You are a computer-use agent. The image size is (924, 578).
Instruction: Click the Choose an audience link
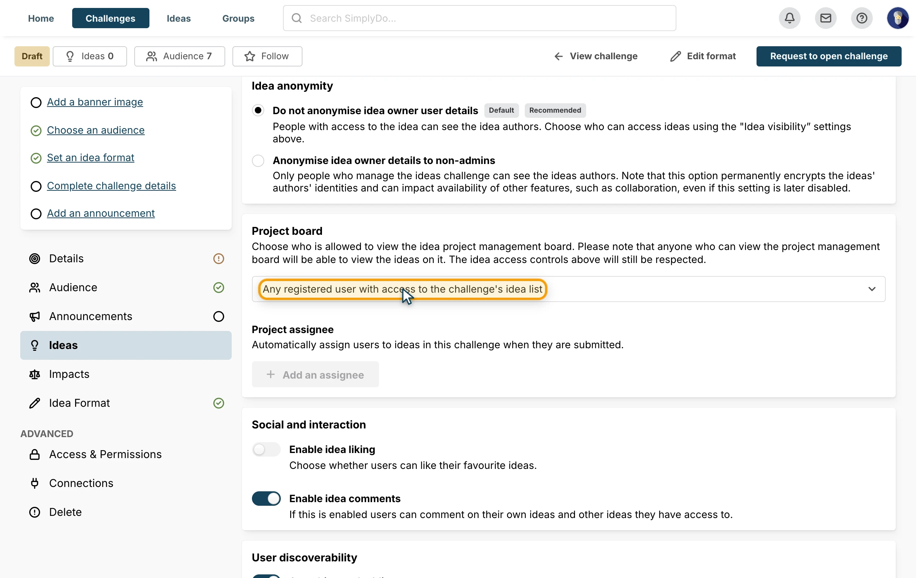[95, 130]
